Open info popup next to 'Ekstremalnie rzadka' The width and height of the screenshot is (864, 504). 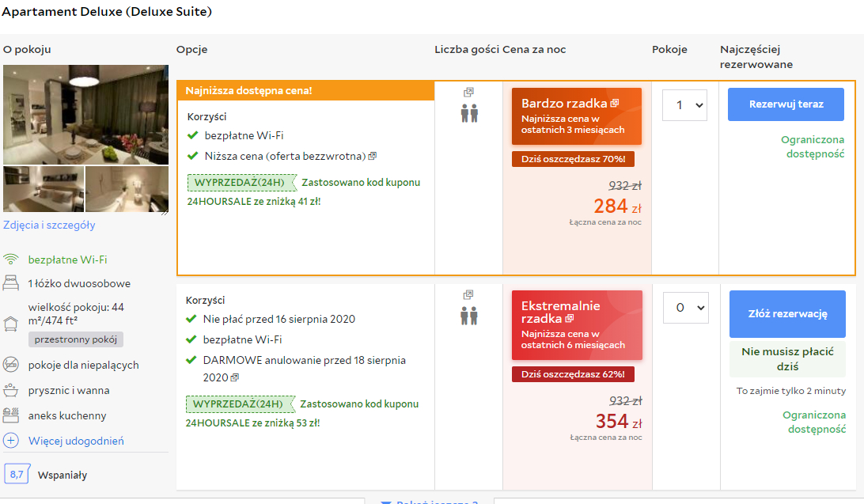570,318
